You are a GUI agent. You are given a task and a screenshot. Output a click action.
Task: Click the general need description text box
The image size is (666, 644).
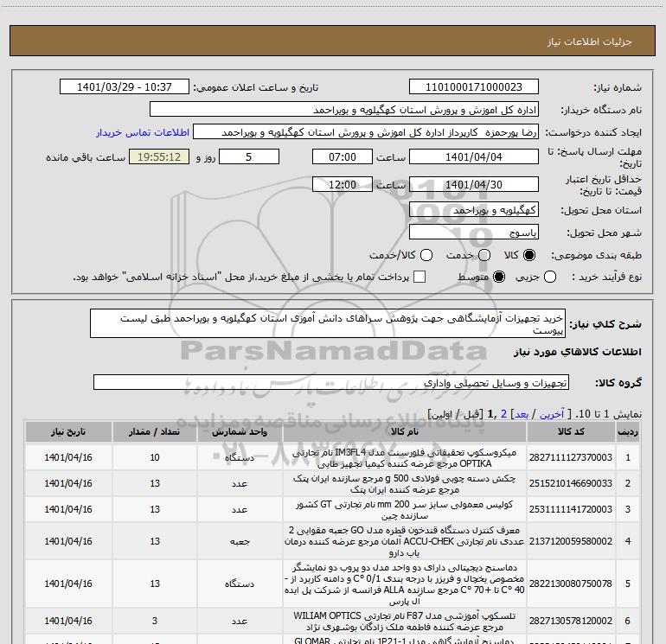[328, 323]
